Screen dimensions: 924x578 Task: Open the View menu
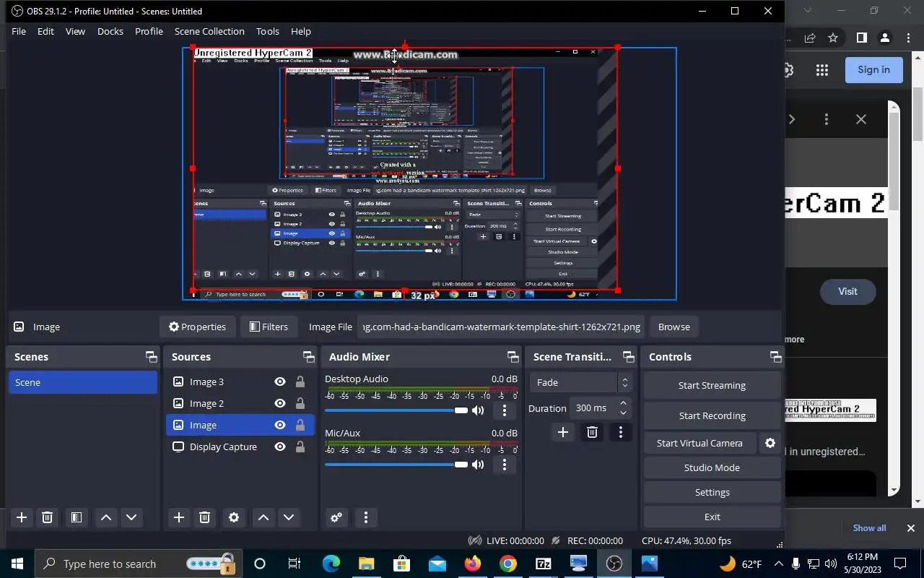click(75, 31)
